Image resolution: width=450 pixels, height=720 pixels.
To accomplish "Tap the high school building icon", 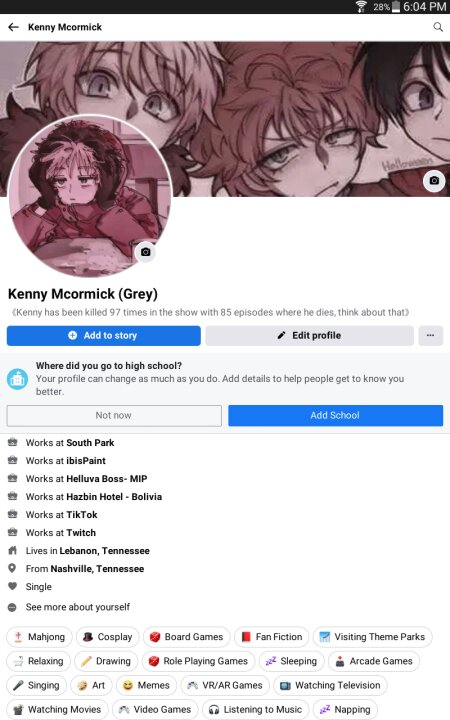I will (x=17, y=379).
